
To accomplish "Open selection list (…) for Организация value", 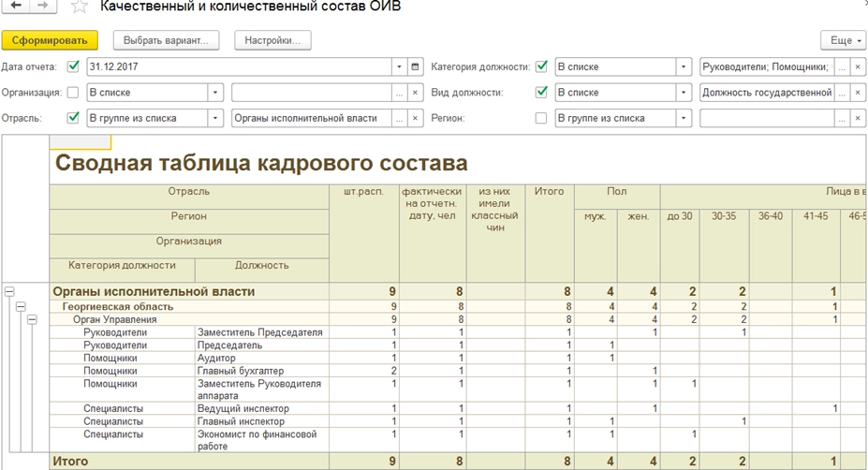I will coord(399,93).
